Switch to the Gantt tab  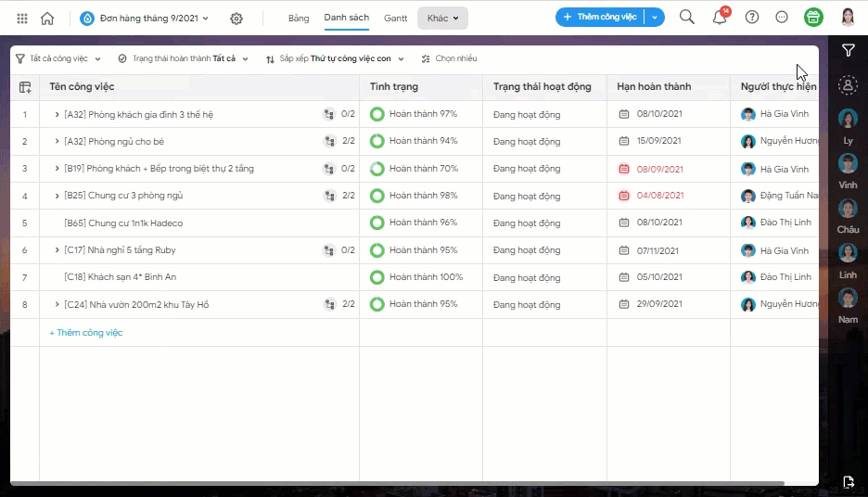click(x=395, y=19)
